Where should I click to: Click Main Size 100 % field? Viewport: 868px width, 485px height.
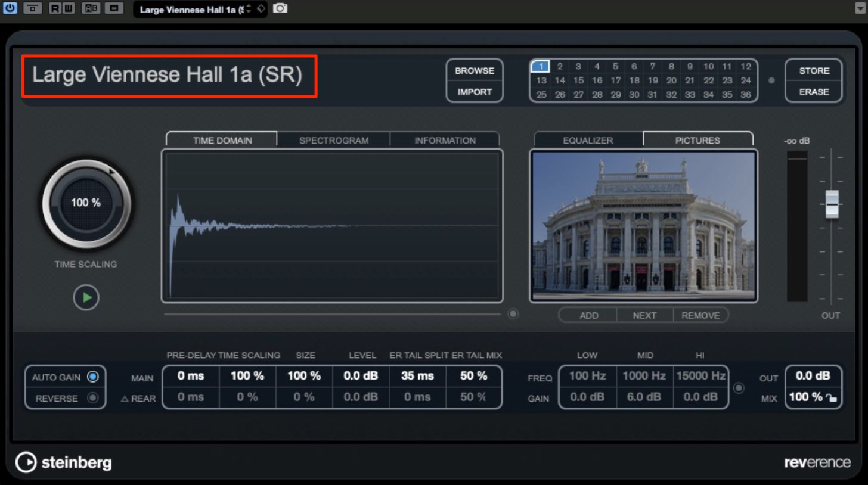tap(304, 376)
